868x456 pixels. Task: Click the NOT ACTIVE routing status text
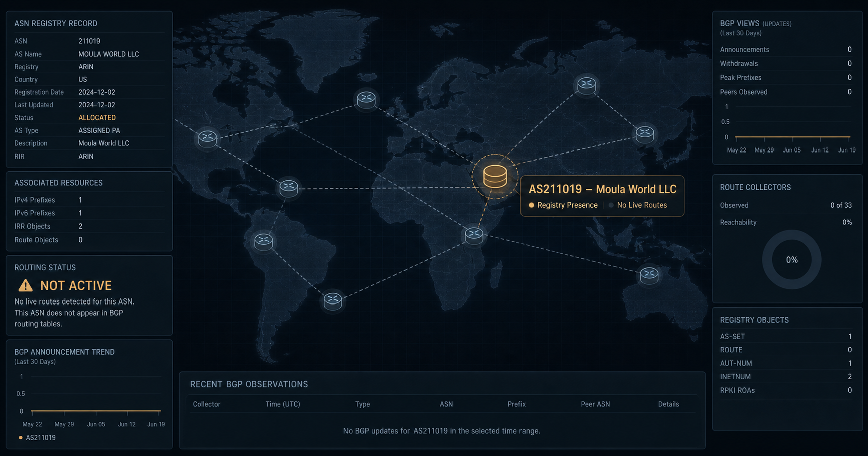tap(76, 285)
